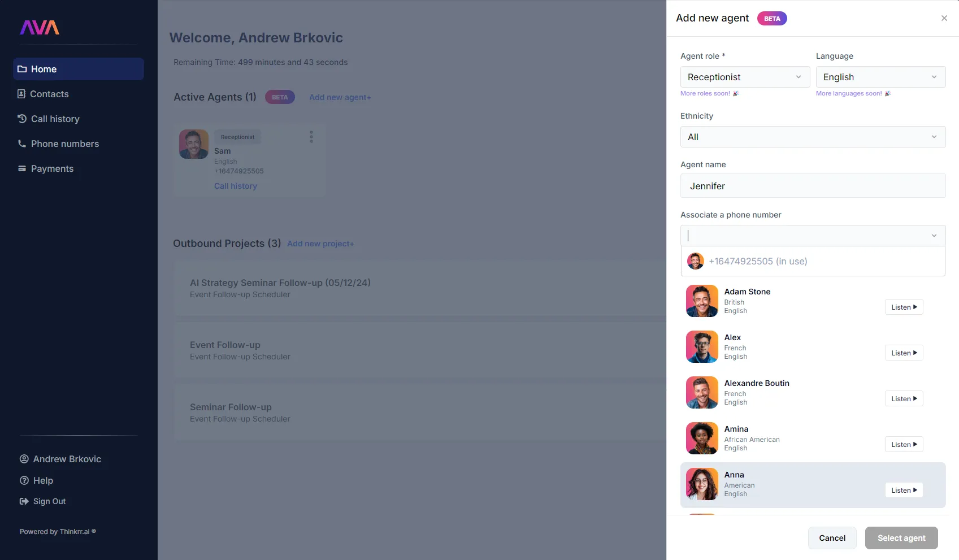This screenshot has height=560, width=959.
Task: Open the Agent role Receptionist dropdown
Action: point(745,77)
